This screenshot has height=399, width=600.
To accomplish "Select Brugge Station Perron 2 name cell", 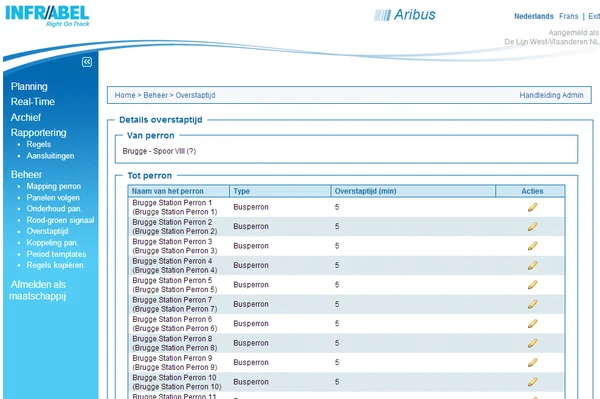I will click(x=174, y=227).
